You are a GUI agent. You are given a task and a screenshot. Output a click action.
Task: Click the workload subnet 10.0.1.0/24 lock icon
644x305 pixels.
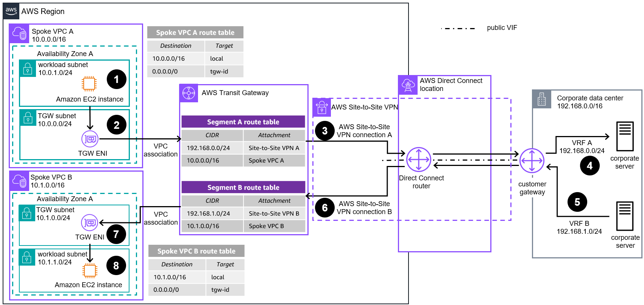click(x=28, y=69)
